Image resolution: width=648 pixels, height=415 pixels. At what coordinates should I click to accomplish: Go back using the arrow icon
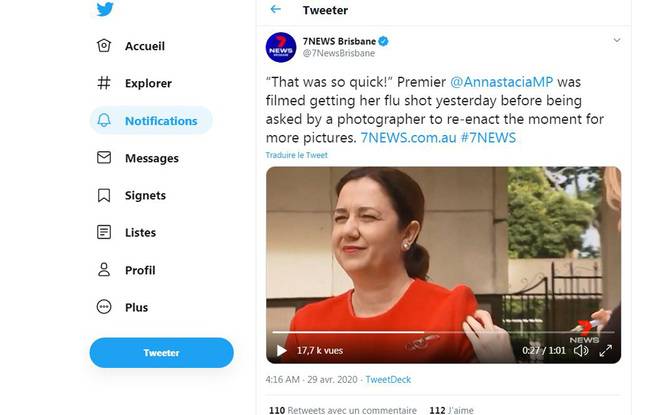276,10
